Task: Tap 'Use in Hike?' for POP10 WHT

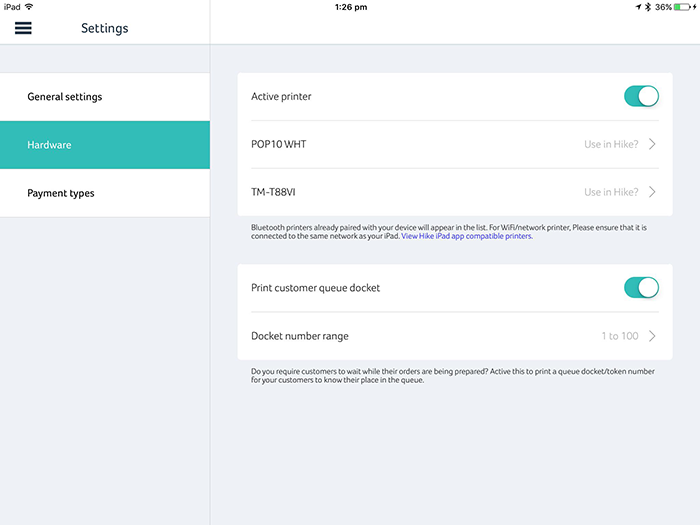Action: 611,144
